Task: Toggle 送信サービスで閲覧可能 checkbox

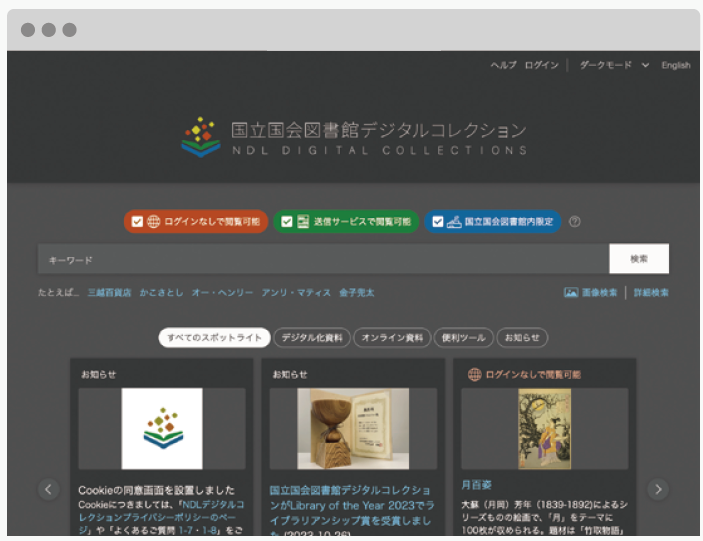Action: tap(286, 221)
